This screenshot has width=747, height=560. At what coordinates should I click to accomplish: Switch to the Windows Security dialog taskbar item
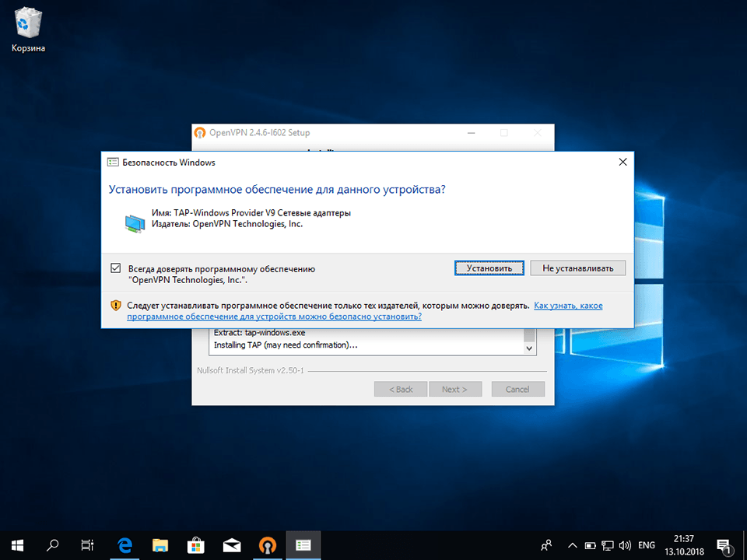(303, 545)
